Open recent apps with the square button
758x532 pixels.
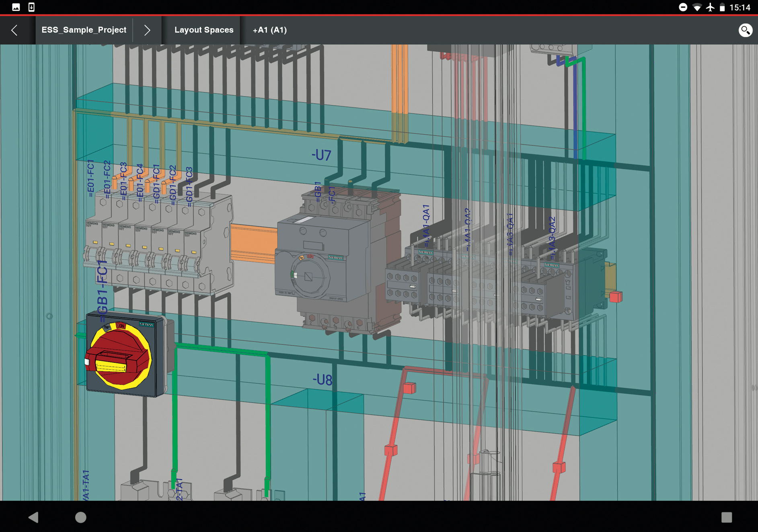point(726,517)
